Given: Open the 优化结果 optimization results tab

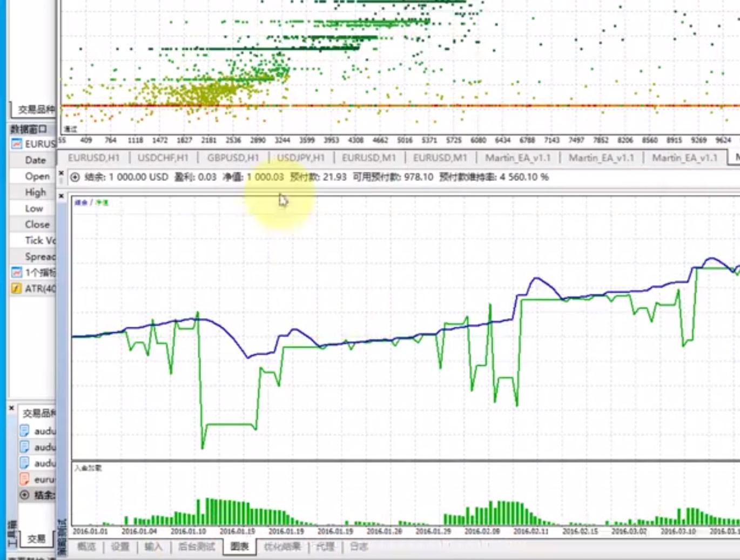Looking at the screenshot, I should point(282,546).
